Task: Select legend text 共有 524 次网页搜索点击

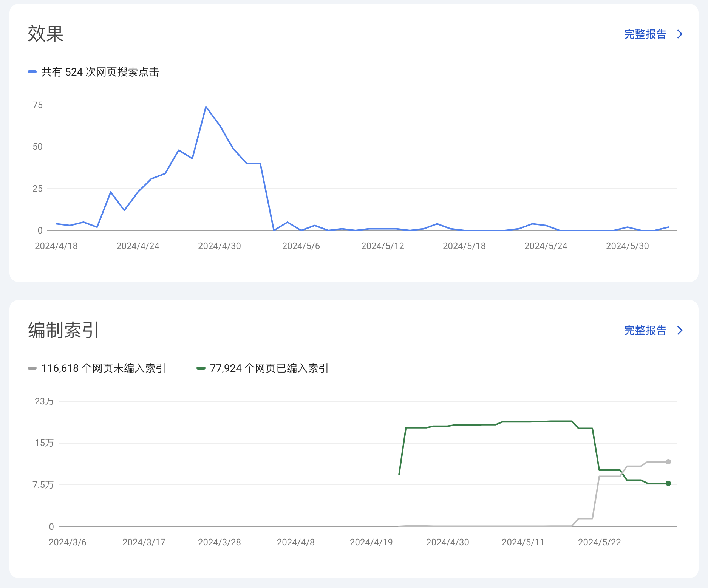Action: click(100, 72)
